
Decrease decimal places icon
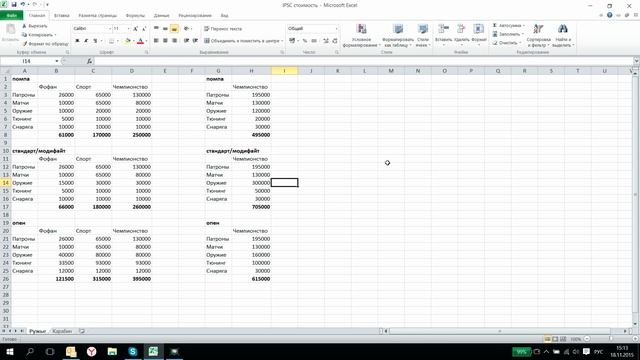click(335, 40)
